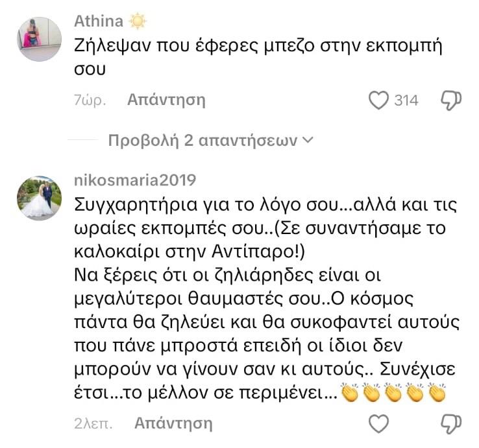Like Athina's comment with the heart
The height and width of the screenshot is (448, 479).
[378, 100]
